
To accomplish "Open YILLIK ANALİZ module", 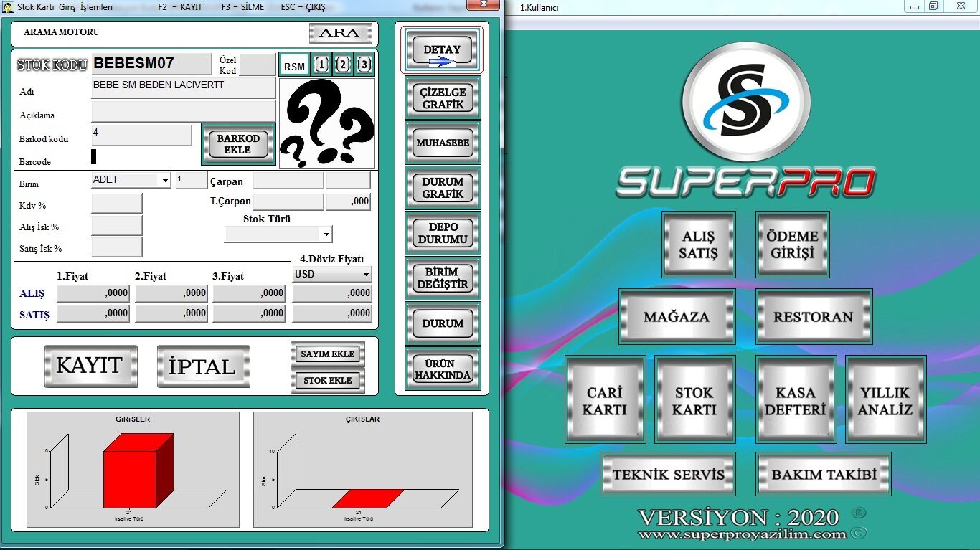I will 885,399.
